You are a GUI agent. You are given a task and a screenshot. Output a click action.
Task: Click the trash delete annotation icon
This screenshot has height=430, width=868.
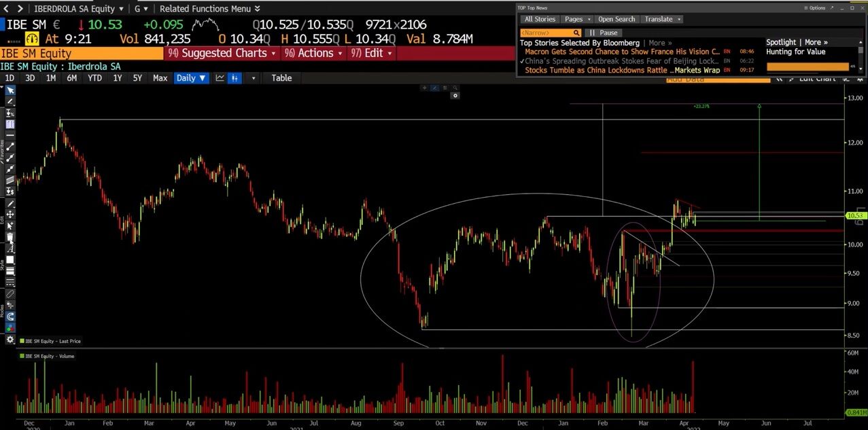10,237
